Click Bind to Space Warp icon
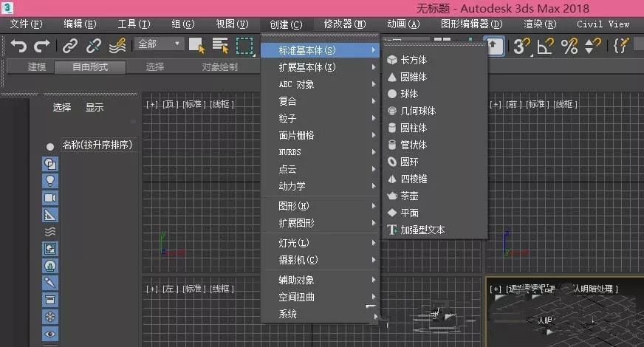This screenshot has width=644, height=347. 117,46
